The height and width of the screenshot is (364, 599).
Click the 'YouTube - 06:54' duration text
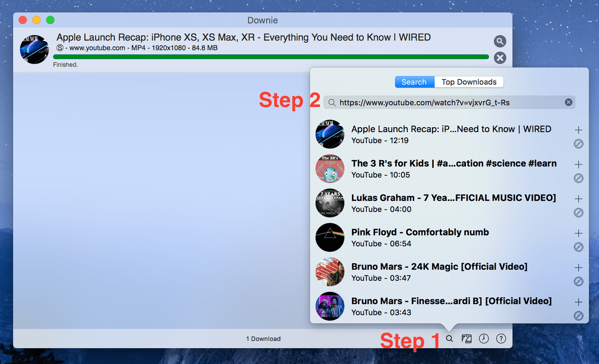click(381, 244)
